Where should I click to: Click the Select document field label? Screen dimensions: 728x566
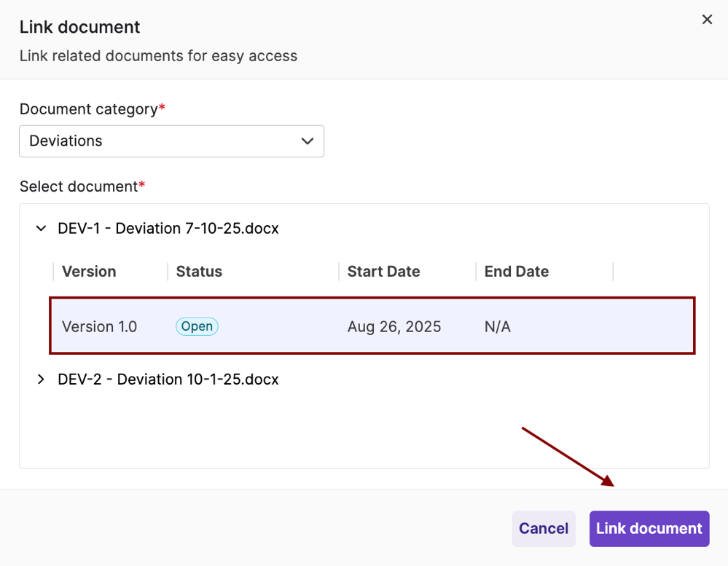[79, 186]
